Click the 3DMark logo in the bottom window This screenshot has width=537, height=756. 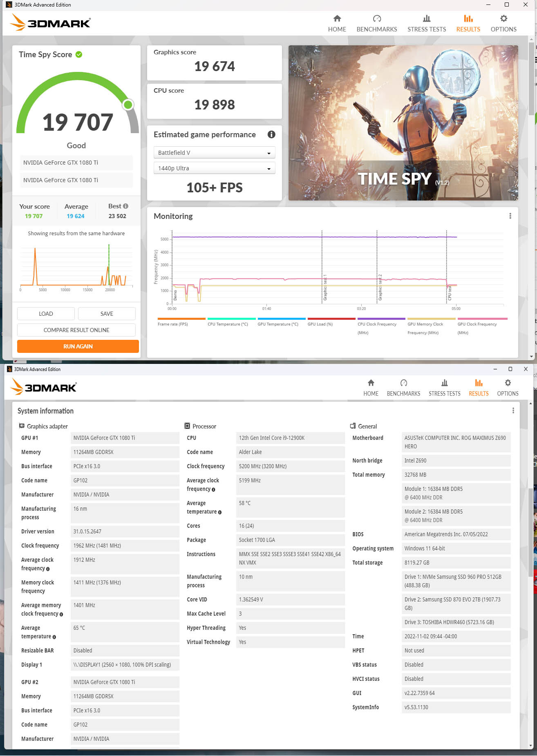coord(44,386)
